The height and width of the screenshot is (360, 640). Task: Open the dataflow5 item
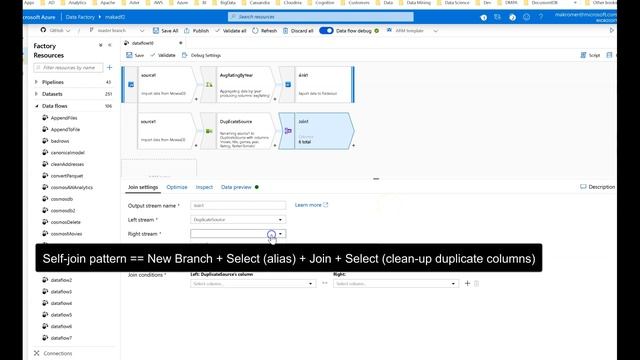pos(61,315)
